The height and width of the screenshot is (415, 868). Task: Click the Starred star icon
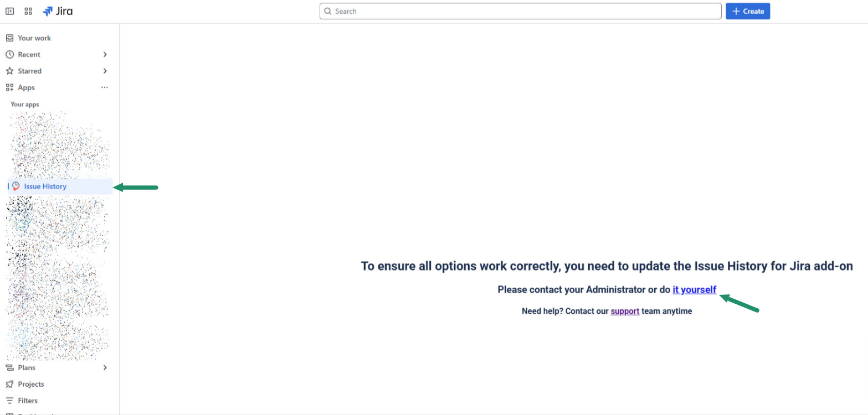[9, 71]
